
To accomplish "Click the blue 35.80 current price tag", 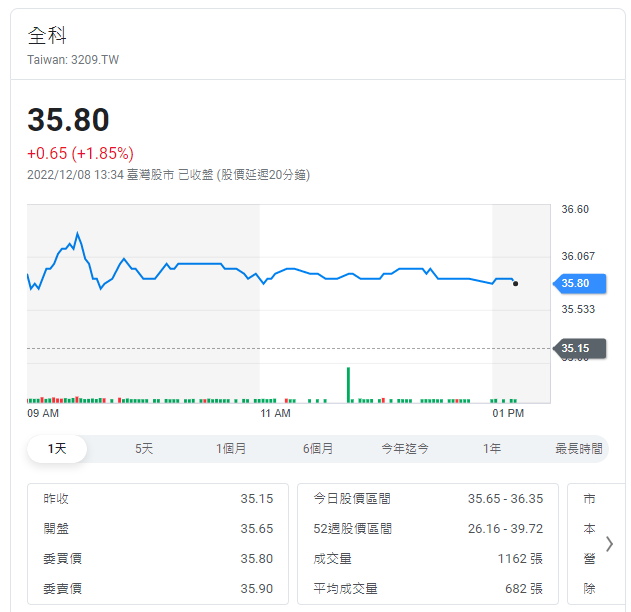I will [579, 283].
